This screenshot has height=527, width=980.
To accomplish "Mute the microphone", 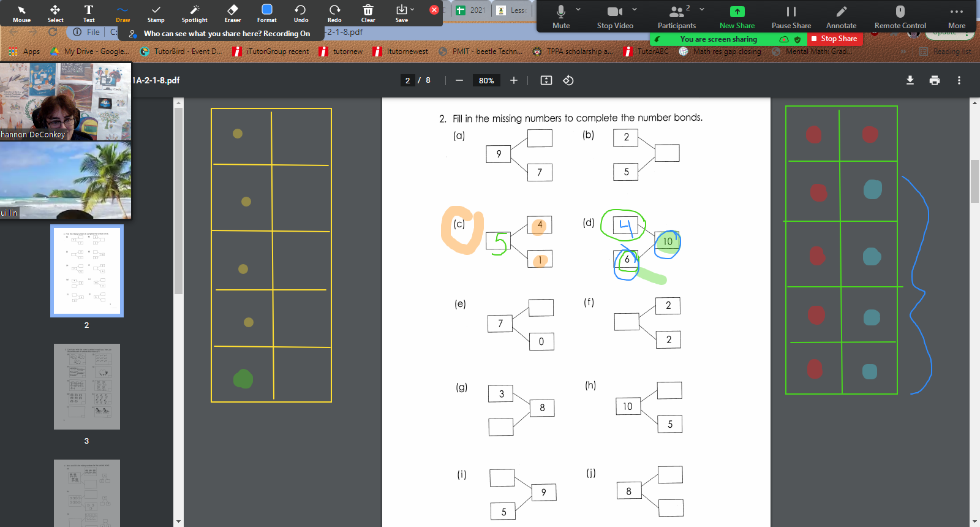I will click(560, 17).
